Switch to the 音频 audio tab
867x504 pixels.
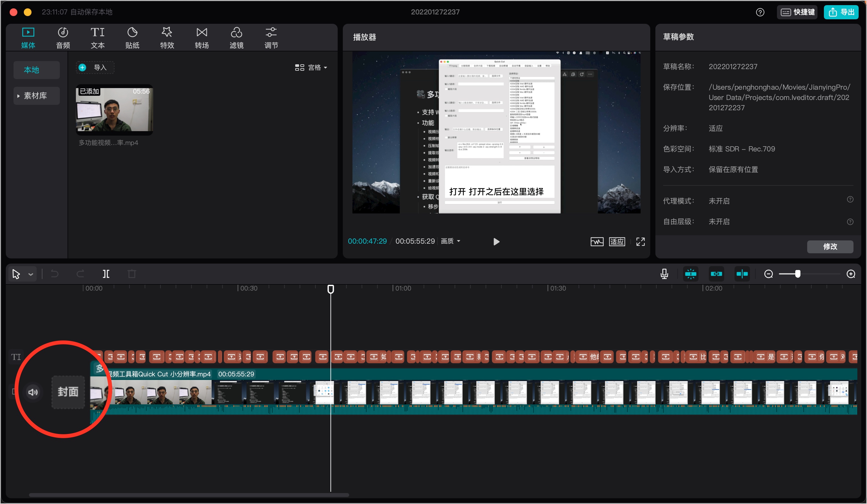pyautogui.click(x=63, y=38)
